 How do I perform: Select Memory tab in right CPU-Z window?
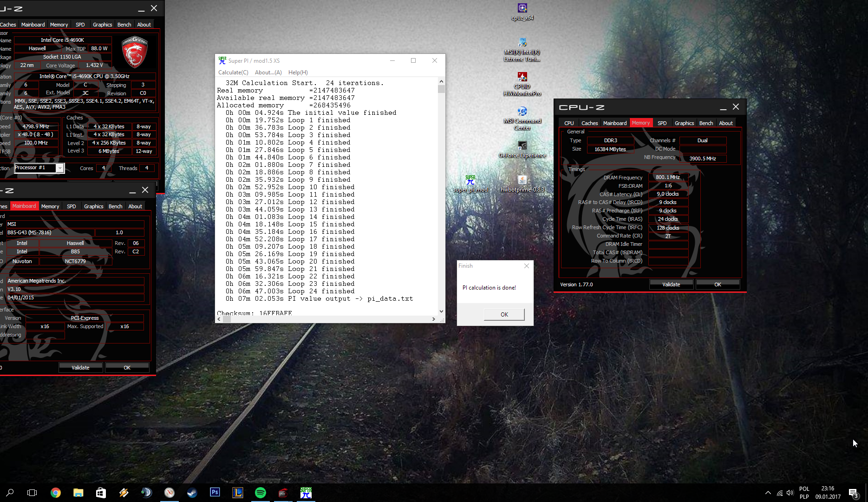pos(641,123)
